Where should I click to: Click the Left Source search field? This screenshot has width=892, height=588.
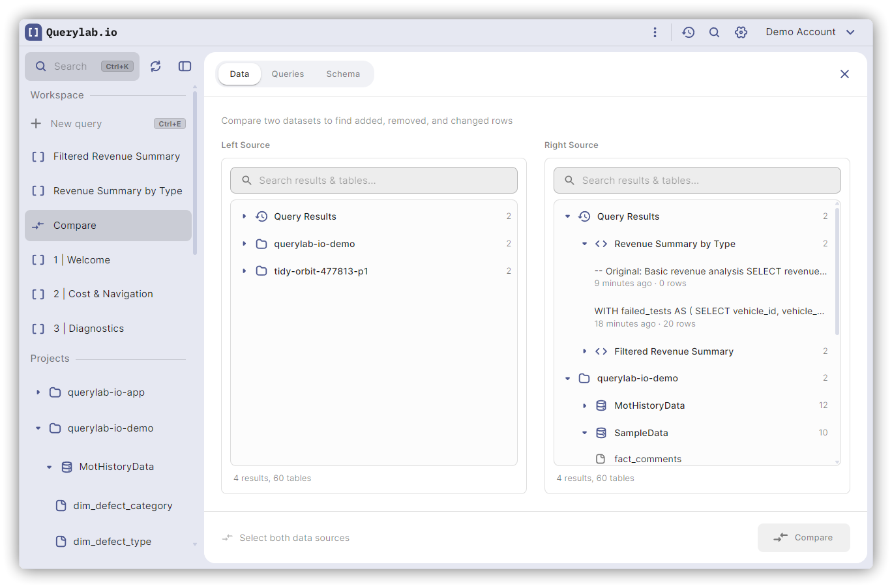(374, 181)
